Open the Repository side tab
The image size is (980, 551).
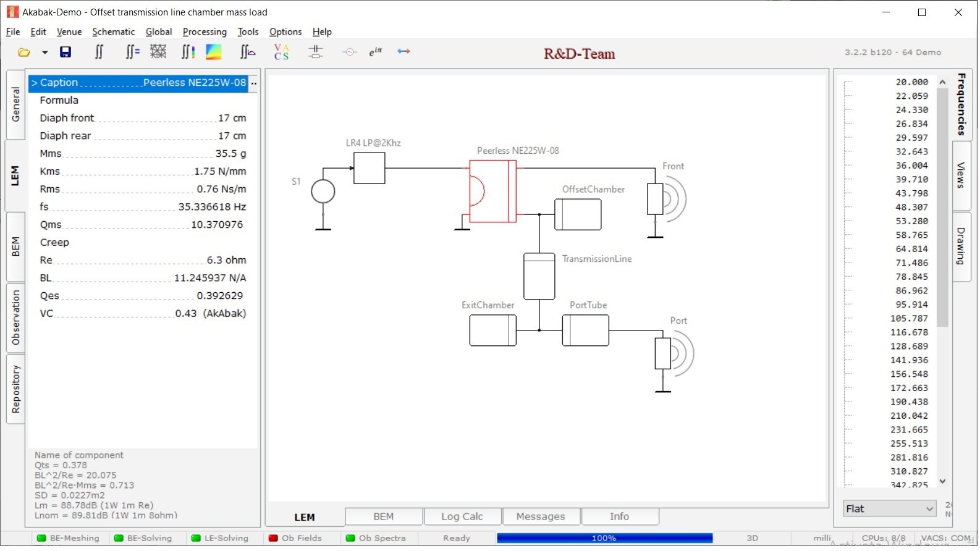[16, 389]
